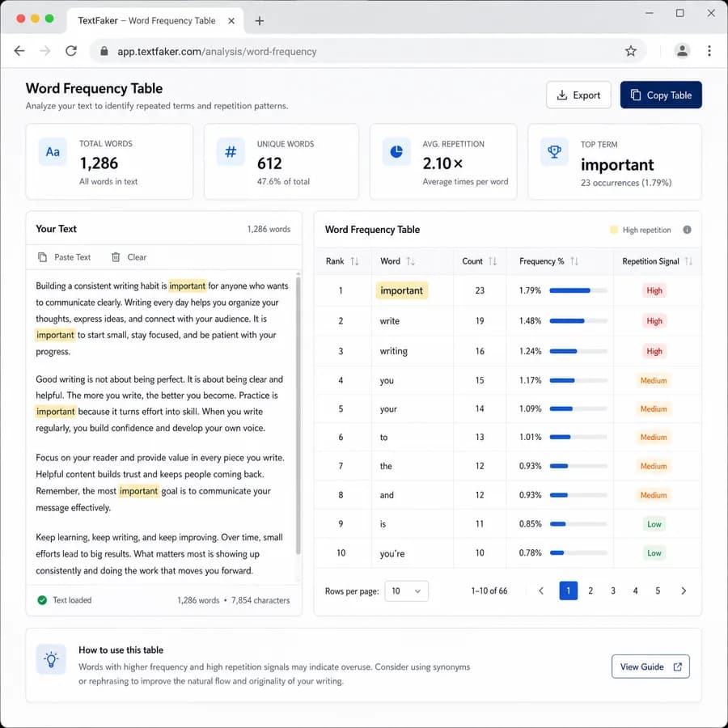Go to page 1 of table
The image size is (728, 728).
click(569, 590)
